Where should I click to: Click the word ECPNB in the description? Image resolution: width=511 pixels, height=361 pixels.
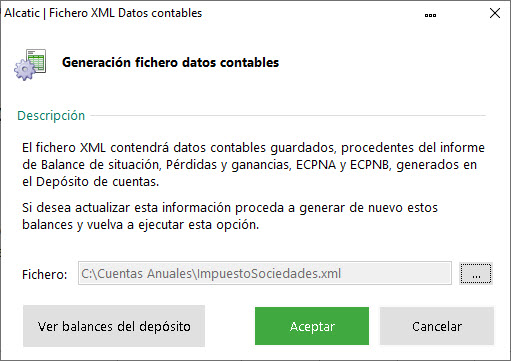point(370,165)
